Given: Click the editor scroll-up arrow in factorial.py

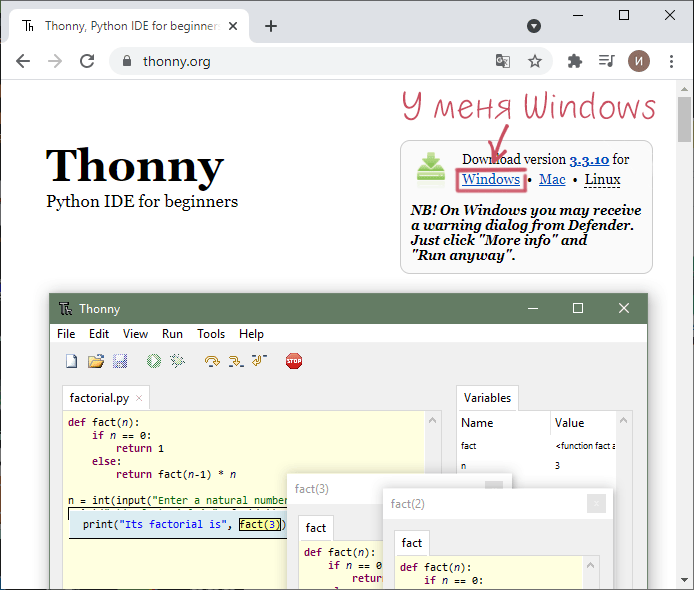Looking at the screenshot, I should point(432,420).
